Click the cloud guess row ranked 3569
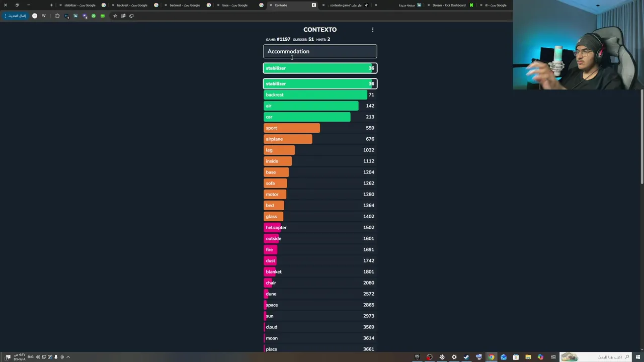This screenshot has width=644, height=362. (x=320, y=327)
